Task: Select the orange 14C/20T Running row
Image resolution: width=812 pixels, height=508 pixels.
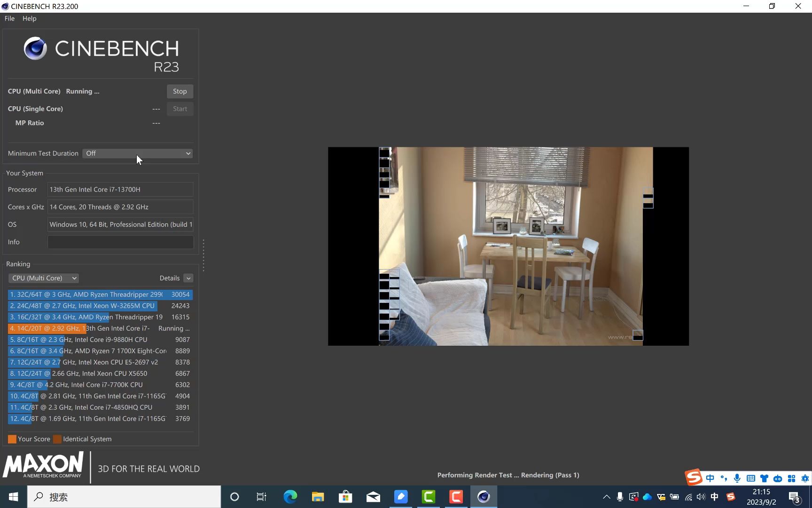Action: coord(100,328)
